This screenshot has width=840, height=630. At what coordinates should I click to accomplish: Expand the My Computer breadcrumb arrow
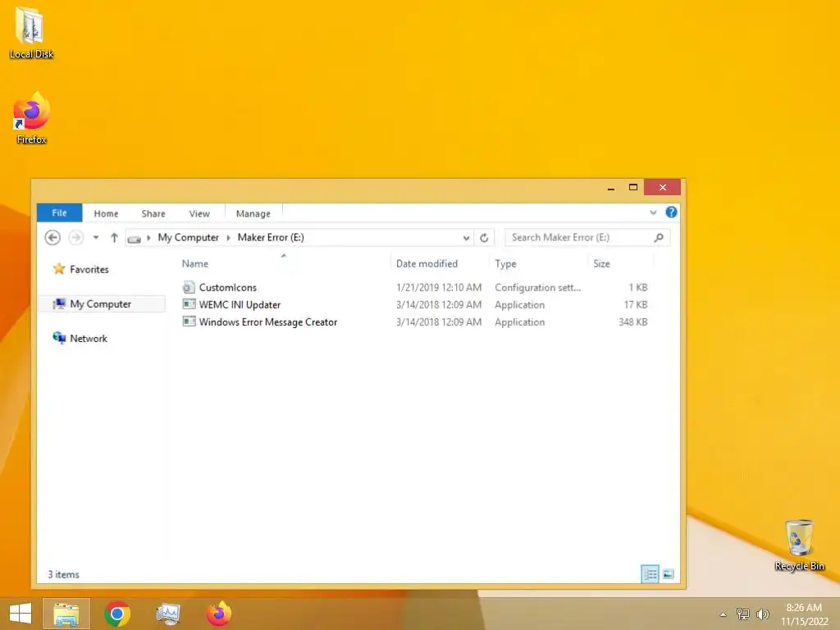click(228, 237)
